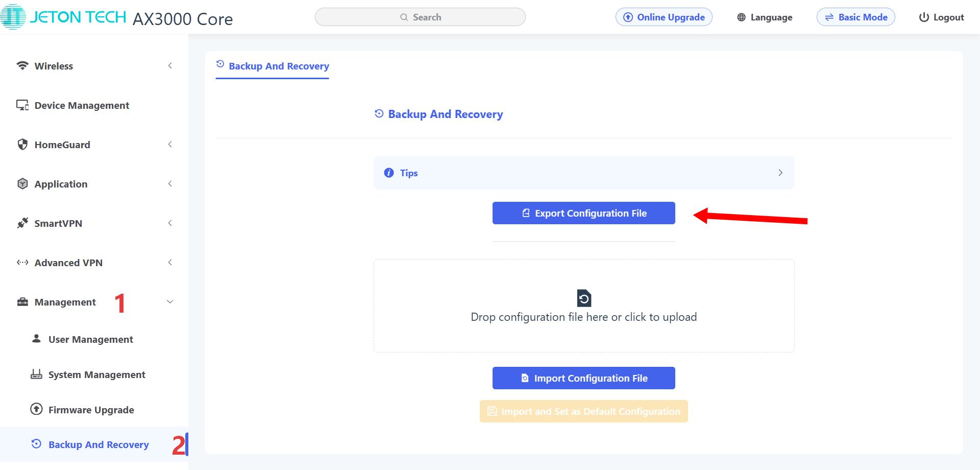Open the Language selector
Screen dimensions: 980x470
[x=765, y=17]
